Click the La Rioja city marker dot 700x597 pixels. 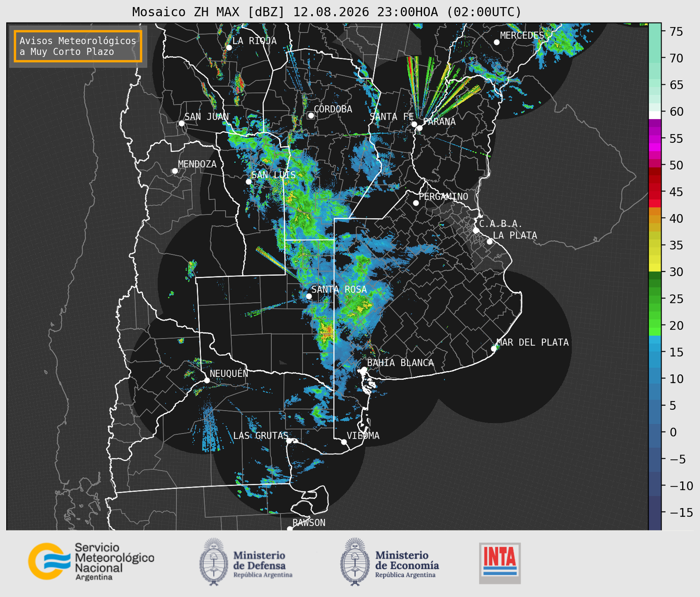229,48
